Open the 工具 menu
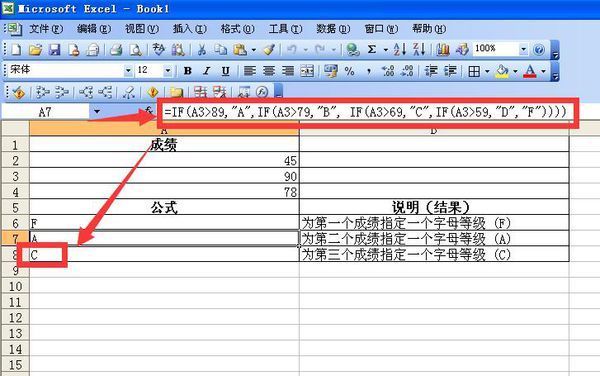 coord(285,29)
